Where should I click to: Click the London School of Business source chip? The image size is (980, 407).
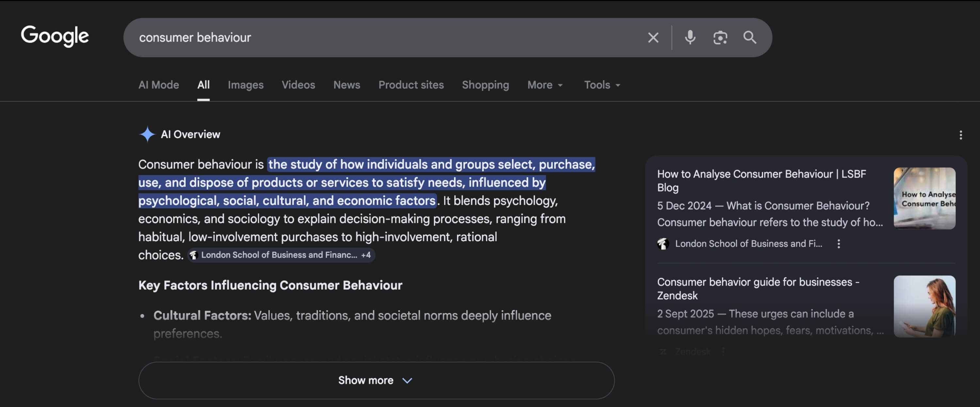(281, 255)
